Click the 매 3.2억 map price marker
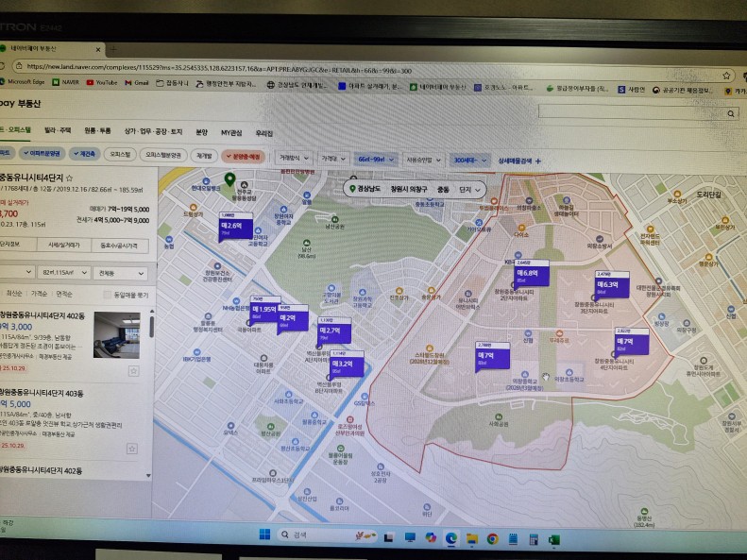 [347, 365]
